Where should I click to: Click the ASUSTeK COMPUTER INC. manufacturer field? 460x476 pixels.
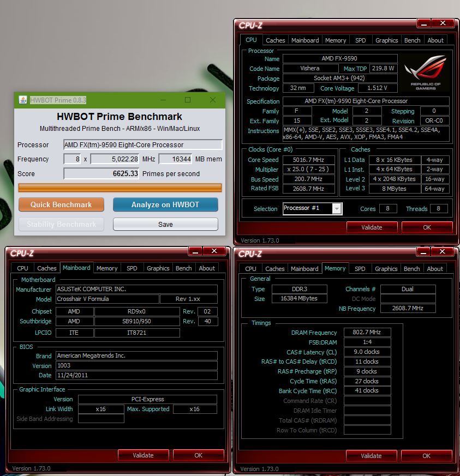137,290
